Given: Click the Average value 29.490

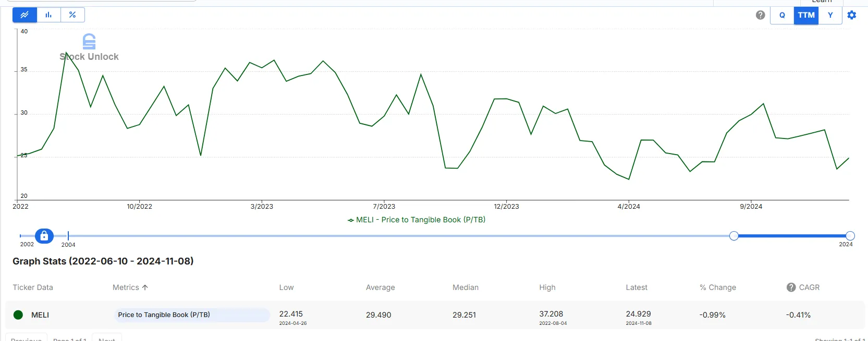Looking at the screenshot, I should (x=378, y=315).
